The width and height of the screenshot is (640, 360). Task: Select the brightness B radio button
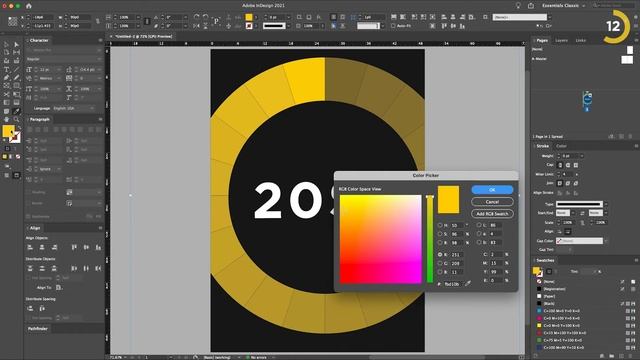click(x=440, y=242)
